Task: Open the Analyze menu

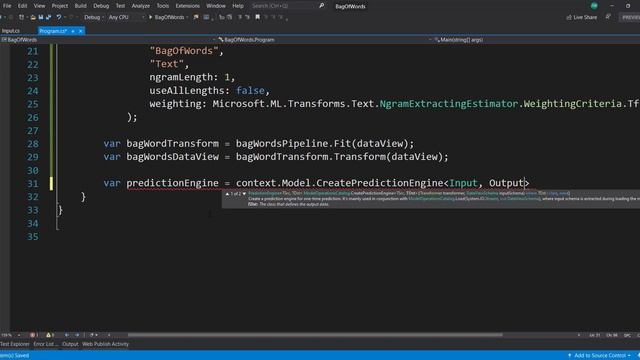Action: [140, 6]
